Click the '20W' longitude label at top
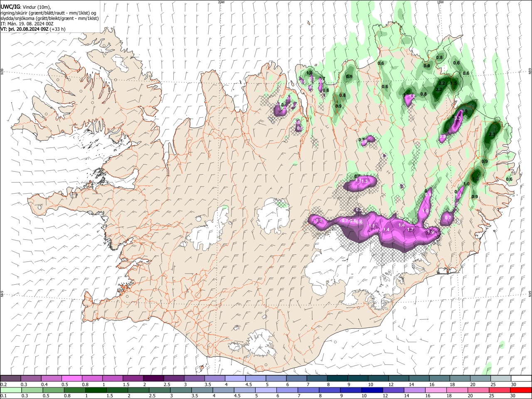Viewport: 532px width, 399px height. (221, 2)
